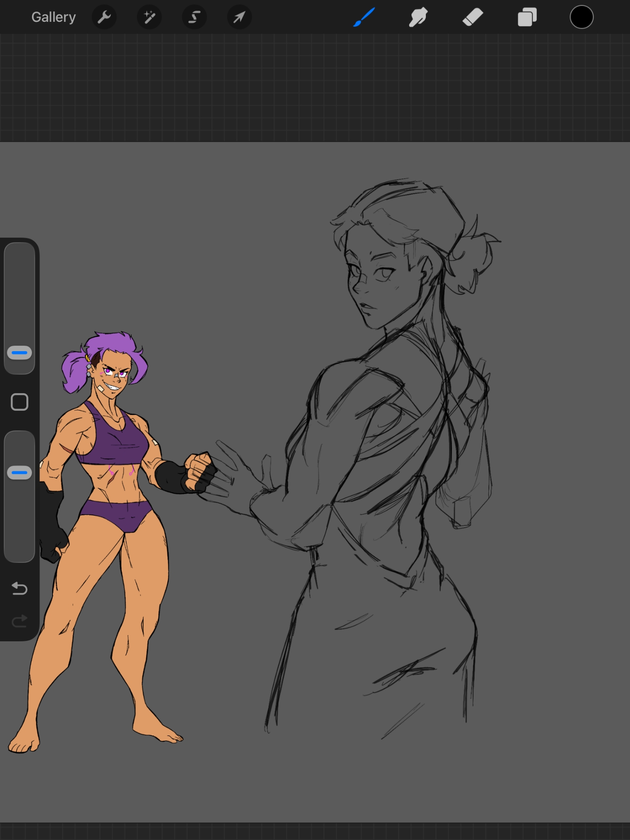Select the Eraser tool
The height and width of the screenshot is (840, 630).
(472, 17)
